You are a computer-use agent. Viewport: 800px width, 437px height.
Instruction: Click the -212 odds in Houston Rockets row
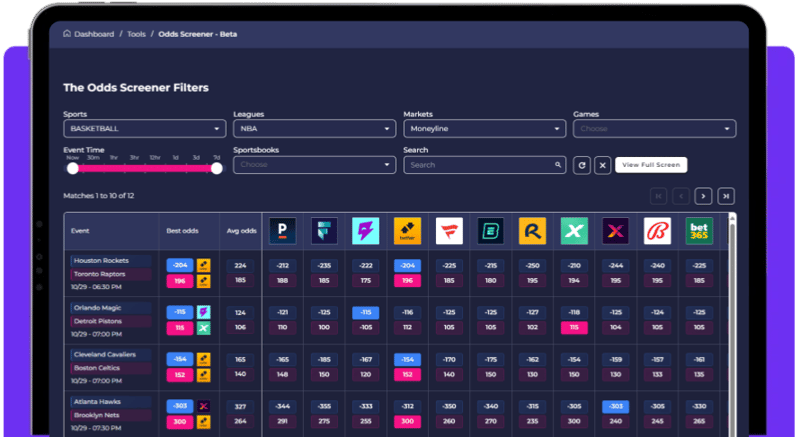[x=283, y=266]
